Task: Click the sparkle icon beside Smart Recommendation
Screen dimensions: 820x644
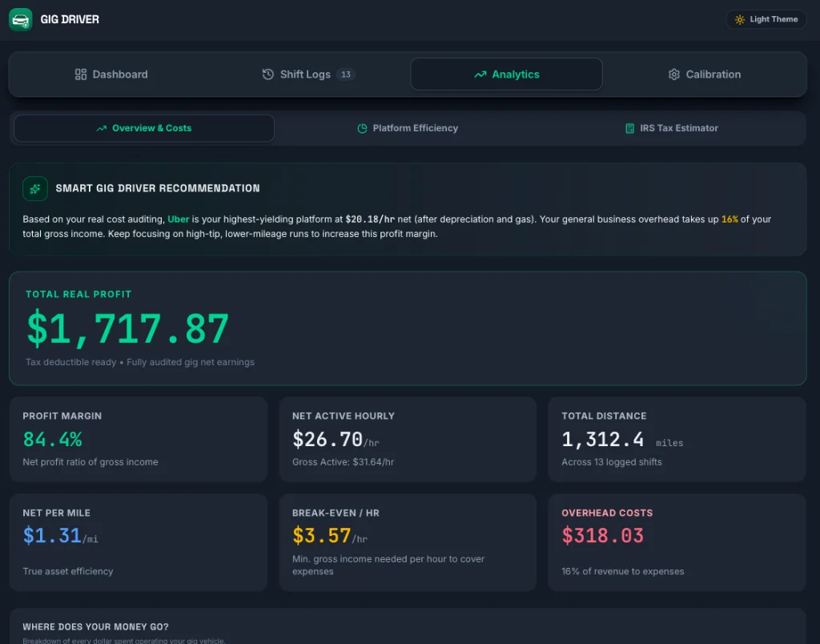Action: (35, 189)
